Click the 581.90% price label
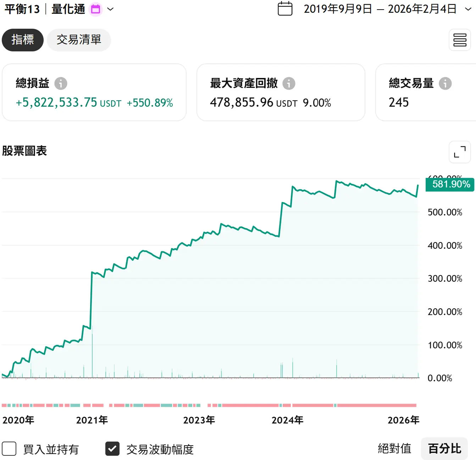Viewport: 476px width, 460px height. pyautogui.click(x=450, y=184)
